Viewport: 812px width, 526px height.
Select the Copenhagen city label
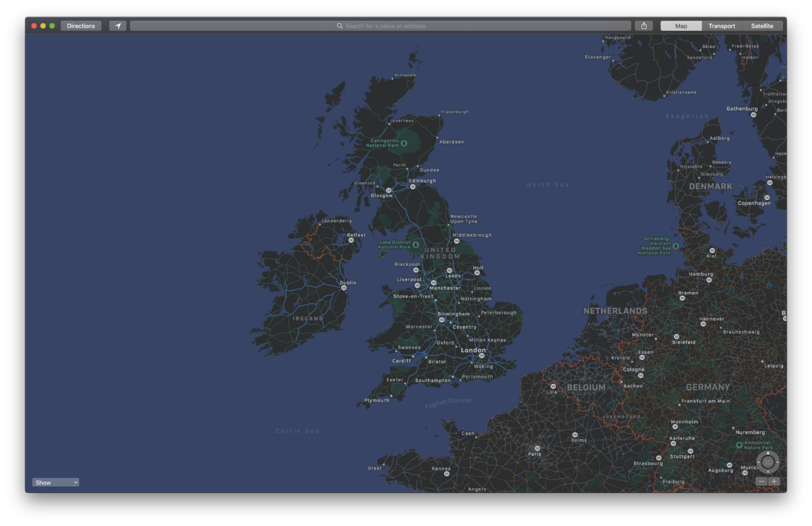tap(754, 203)
